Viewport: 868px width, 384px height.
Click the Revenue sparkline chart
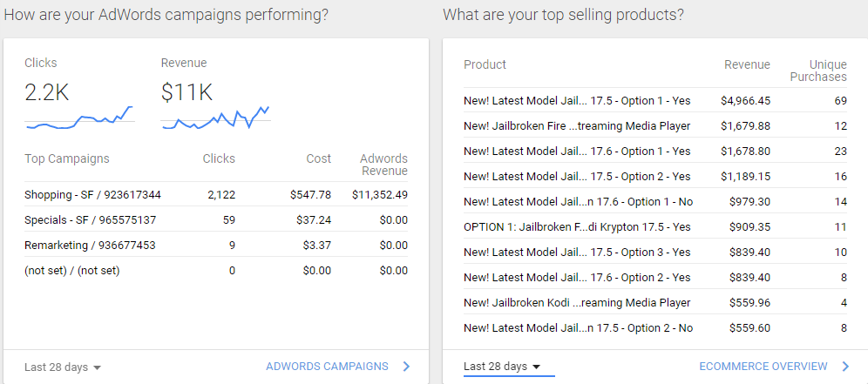pos(215,119)
